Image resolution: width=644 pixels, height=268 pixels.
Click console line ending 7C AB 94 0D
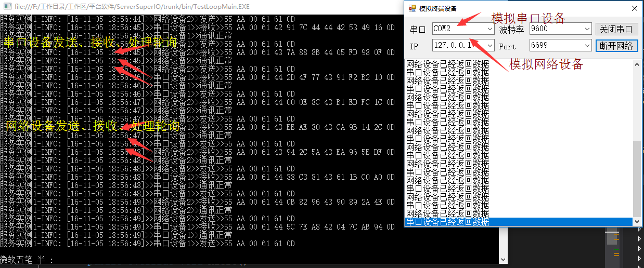[197, 227]
